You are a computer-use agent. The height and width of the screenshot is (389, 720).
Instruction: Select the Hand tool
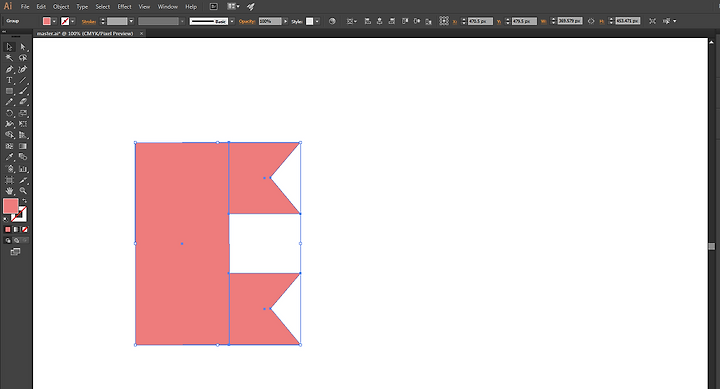(9, 191)
